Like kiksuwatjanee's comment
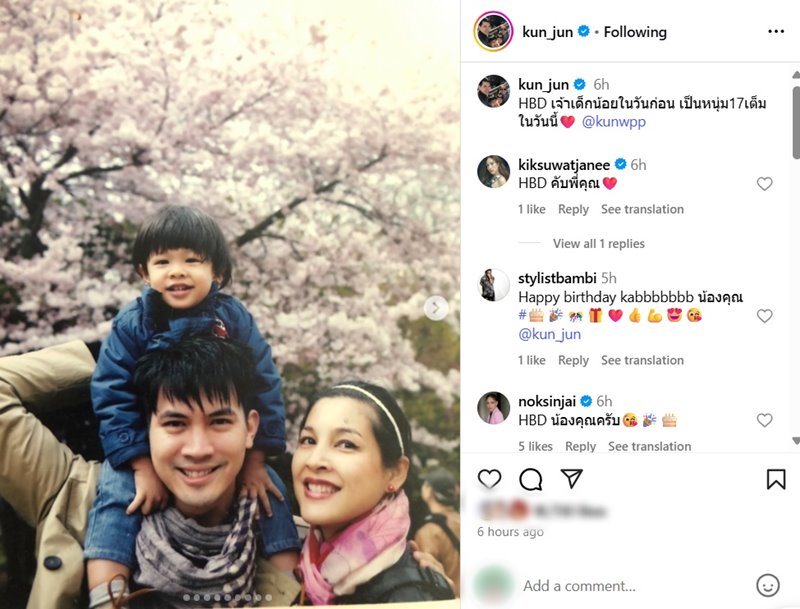 (764, 184)
